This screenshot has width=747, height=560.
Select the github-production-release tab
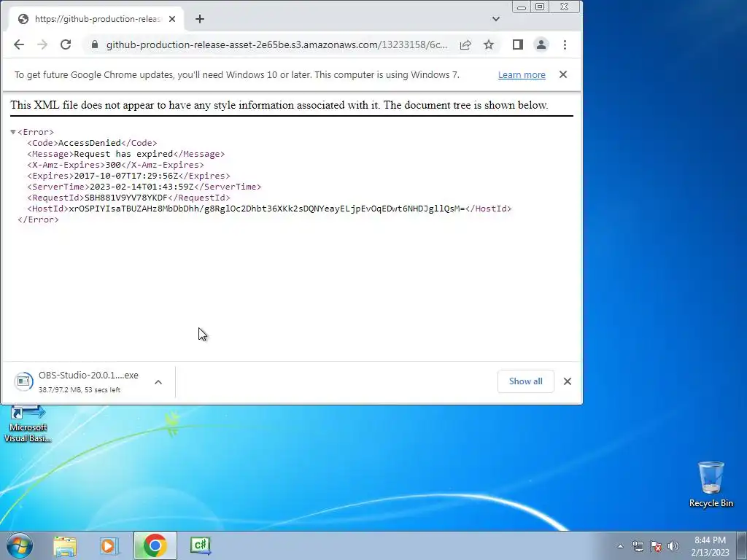98,19
